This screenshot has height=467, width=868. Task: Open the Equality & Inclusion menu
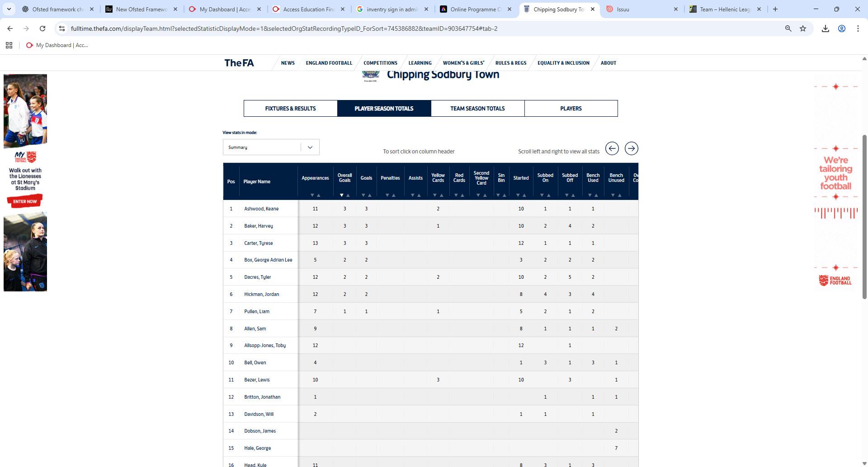click(563, 63)
